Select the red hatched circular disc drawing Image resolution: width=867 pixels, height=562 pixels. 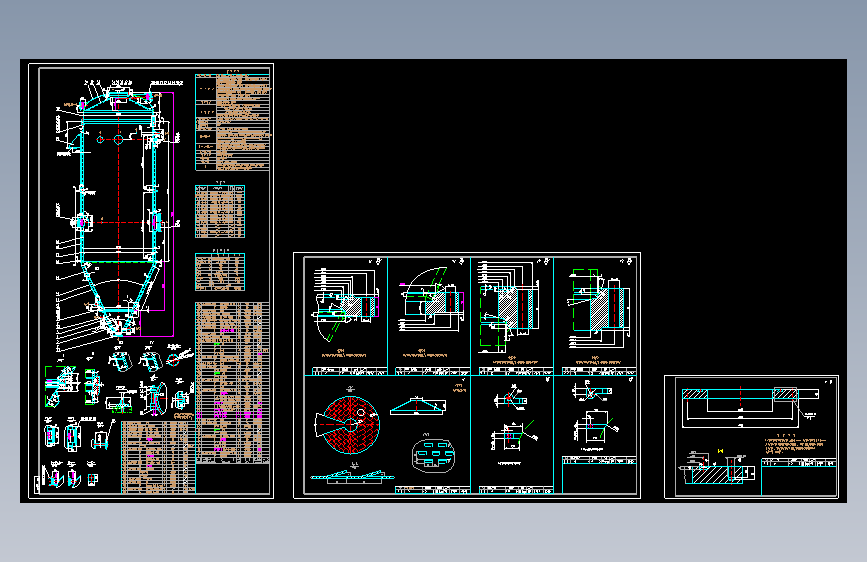348,425
